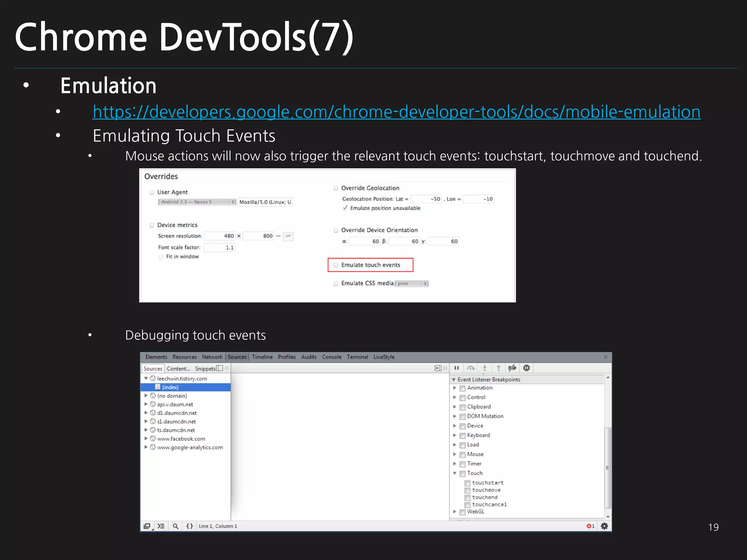
Task: Switch to the Elements tab
Action: pyautogui.click(x=156, y=357)
